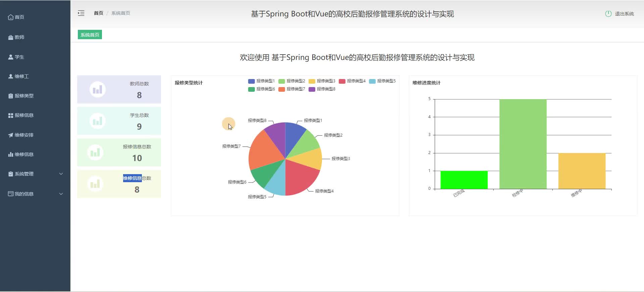644x292 pixels.
Task: Click the power icon next to 退出系统
Action: pos(608,14)
